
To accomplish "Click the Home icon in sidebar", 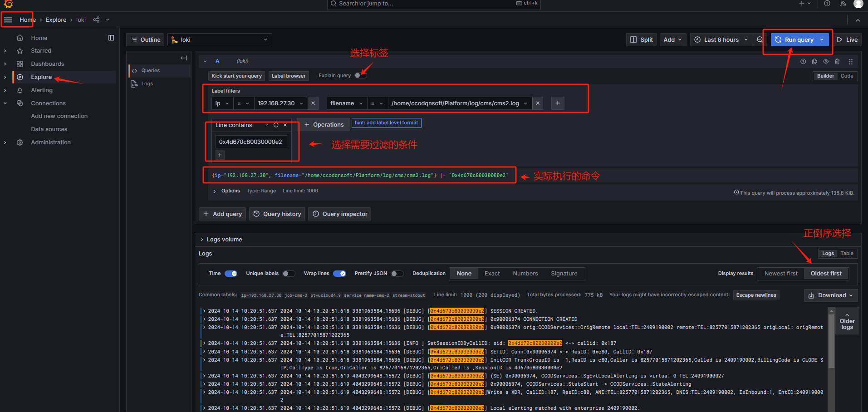I will point(20,38).
